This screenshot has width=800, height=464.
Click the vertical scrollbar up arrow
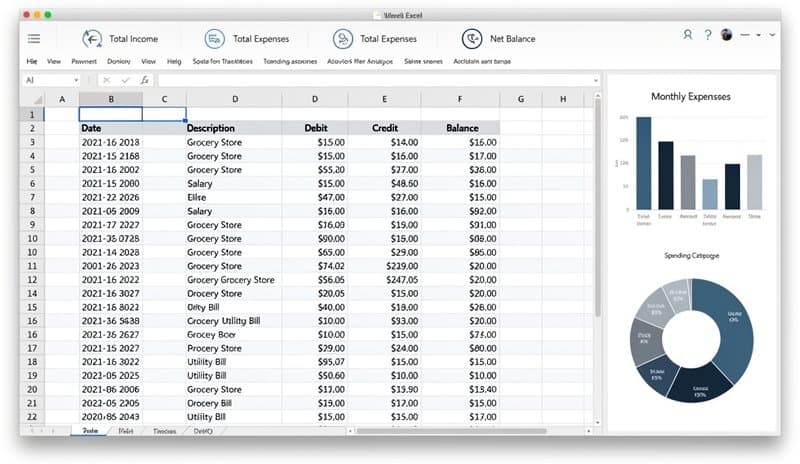(597, 95)
